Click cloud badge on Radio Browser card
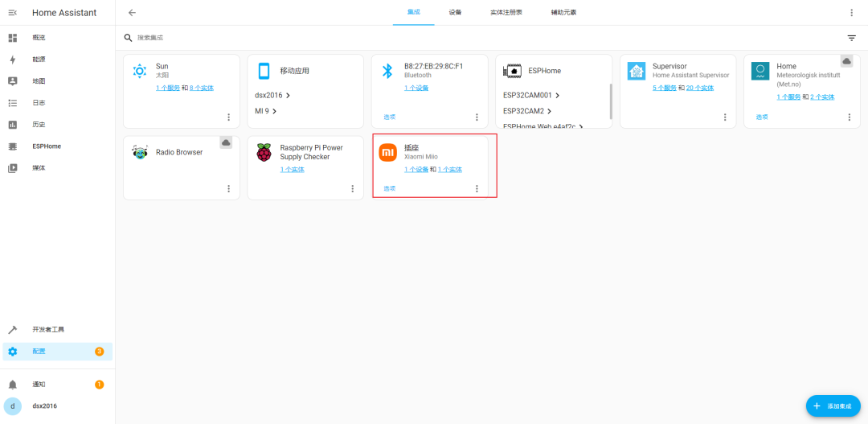868x424 pixels. point(226,142)
